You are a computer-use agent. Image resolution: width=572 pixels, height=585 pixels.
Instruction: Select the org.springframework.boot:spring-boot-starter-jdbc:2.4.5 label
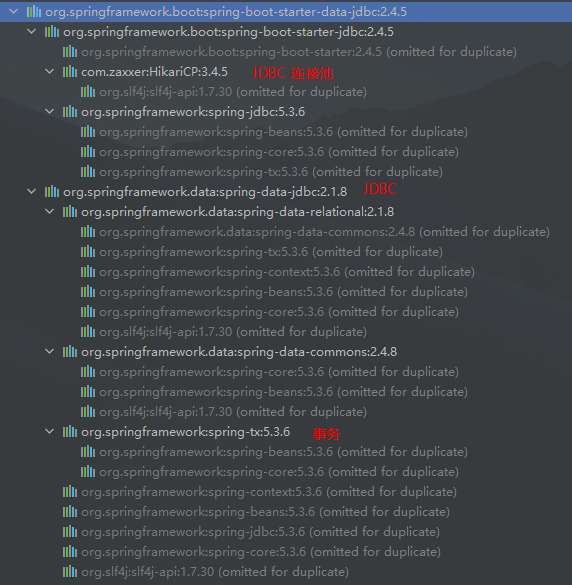coord(228,32)
